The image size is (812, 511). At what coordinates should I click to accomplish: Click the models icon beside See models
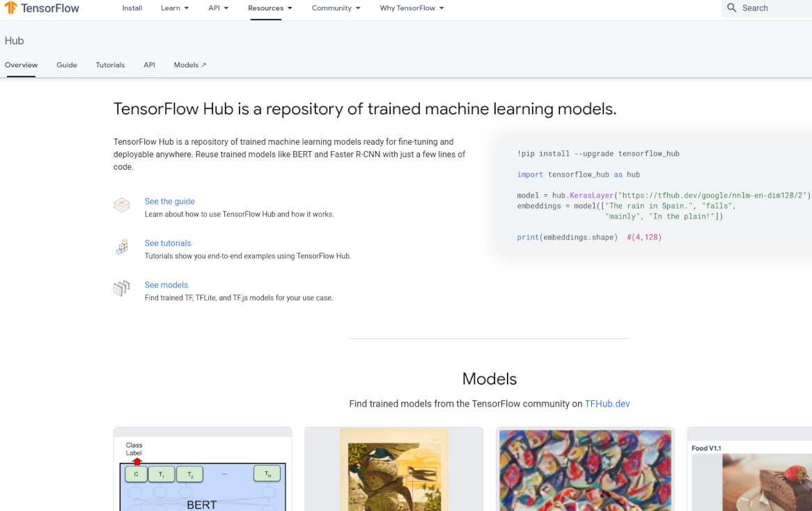(122, 289)
